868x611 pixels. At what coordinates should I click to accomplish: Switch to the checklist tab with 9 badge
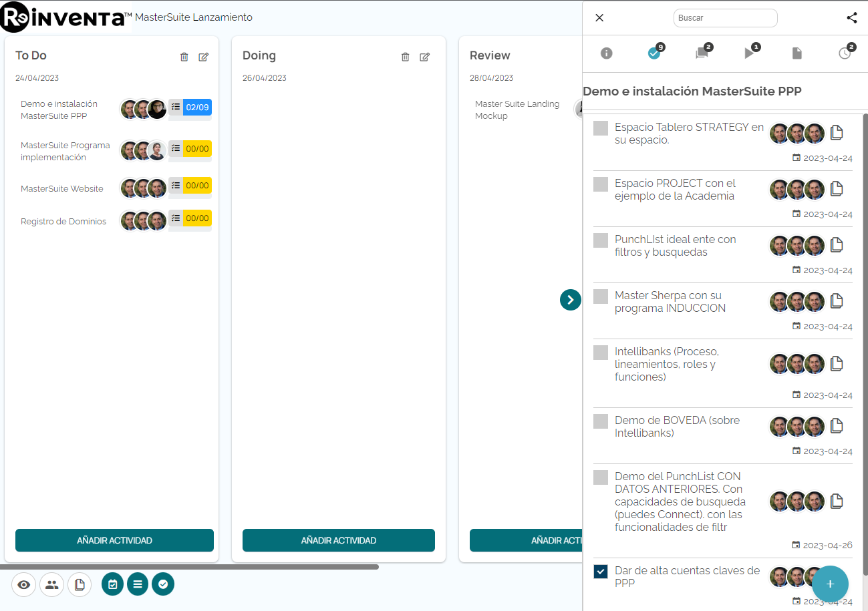point(655,53)
